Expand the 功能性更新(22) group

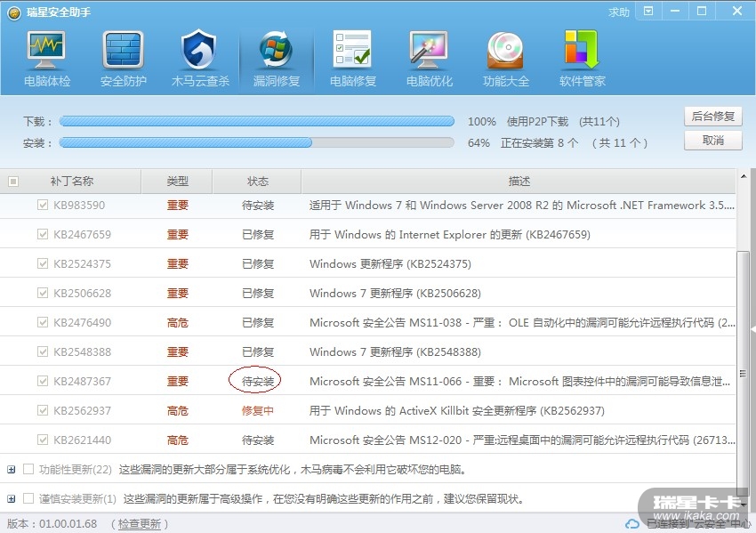tap(12, 469)
